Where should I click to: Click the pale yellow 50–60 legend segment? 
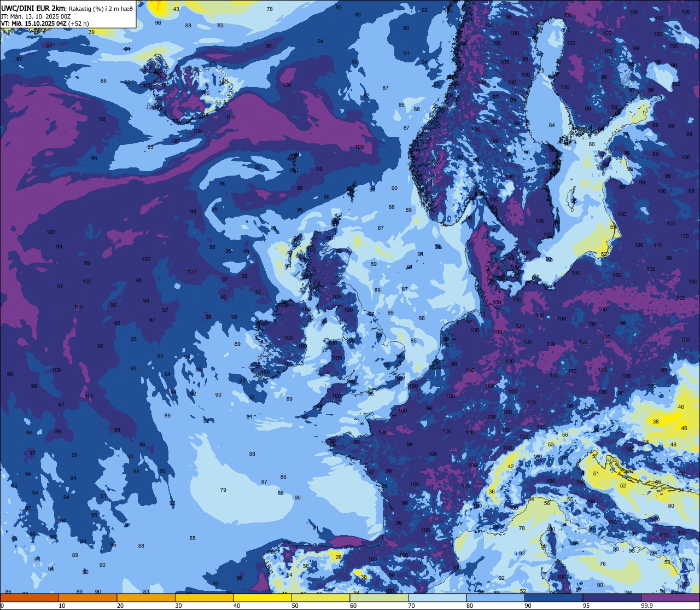coord(320,598)
